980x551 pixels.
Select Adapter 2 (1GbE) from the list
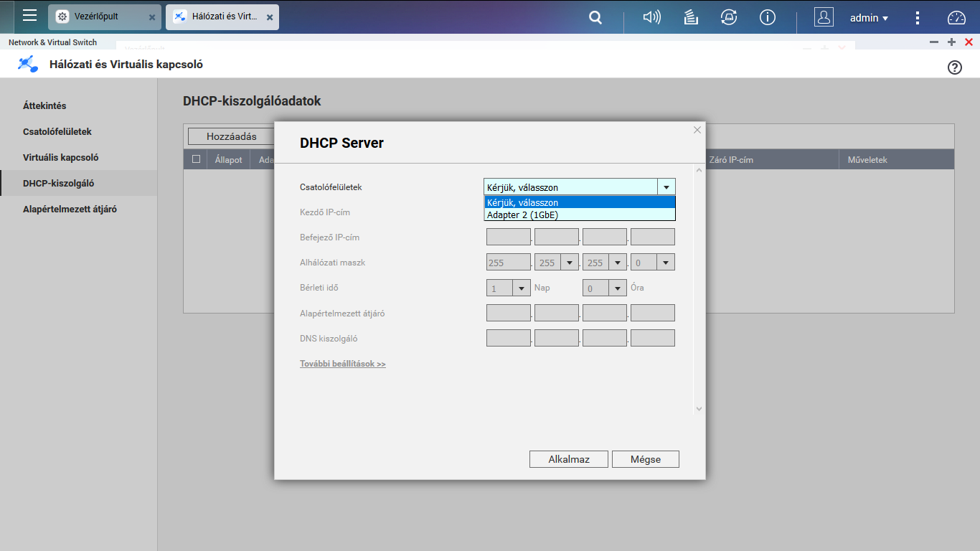524,214
